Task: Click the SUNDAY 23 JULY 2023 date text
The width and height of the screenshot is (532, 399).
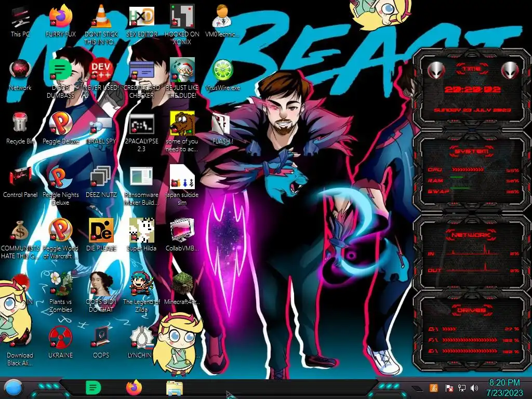Action: [x=472, y=110]
